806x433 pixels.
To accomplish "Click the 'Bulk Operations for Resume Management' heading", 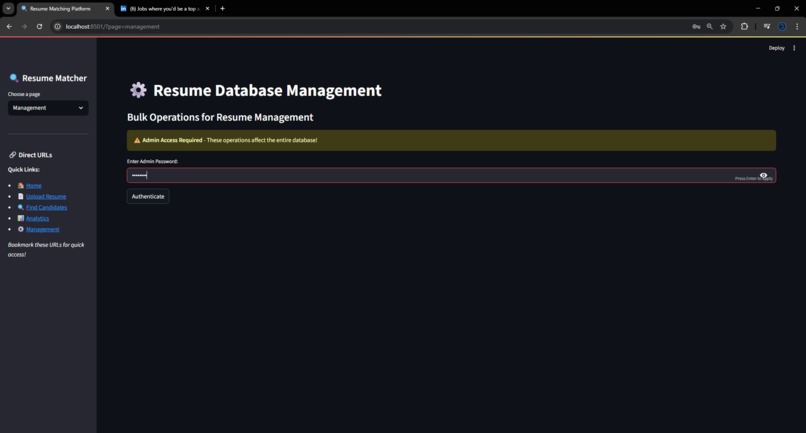I will coord(220,117).
